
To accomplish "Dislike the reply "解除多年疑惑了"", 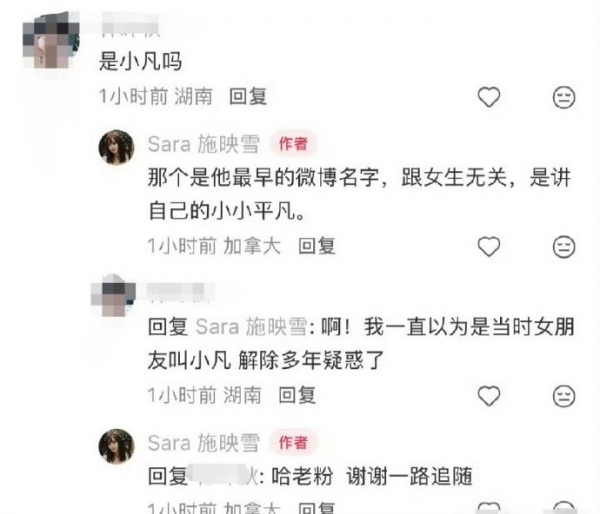I will (x=564, y=396).
